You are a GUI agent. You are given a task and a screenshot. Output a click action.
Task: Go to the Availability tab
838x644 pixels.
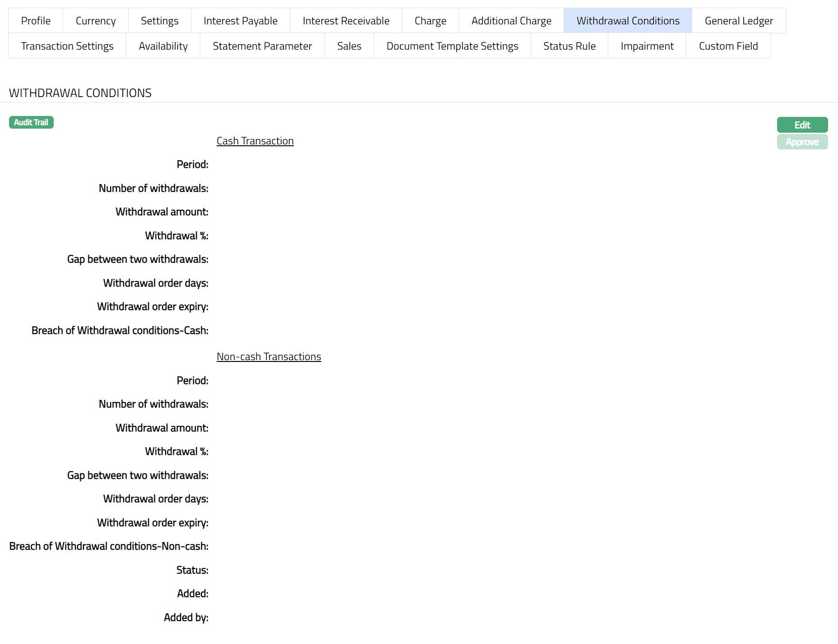pyautogui.click(x=163, y=46)
